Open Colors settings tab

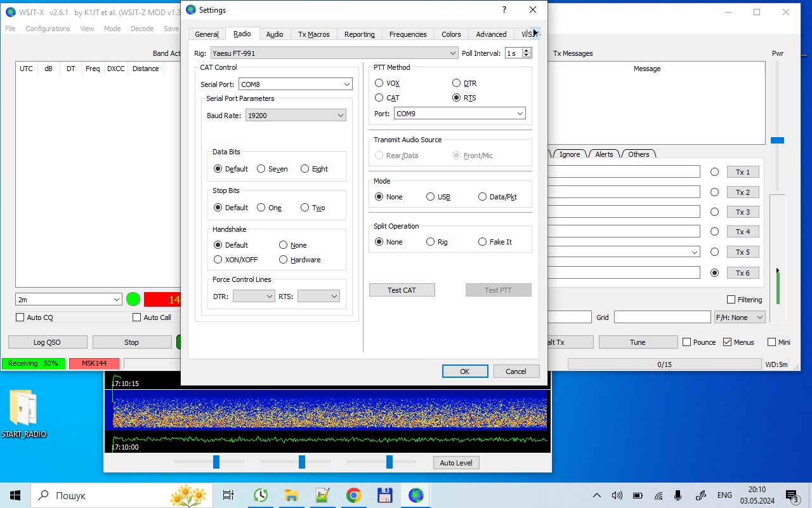pyautogui.click(x=451, y=34)
